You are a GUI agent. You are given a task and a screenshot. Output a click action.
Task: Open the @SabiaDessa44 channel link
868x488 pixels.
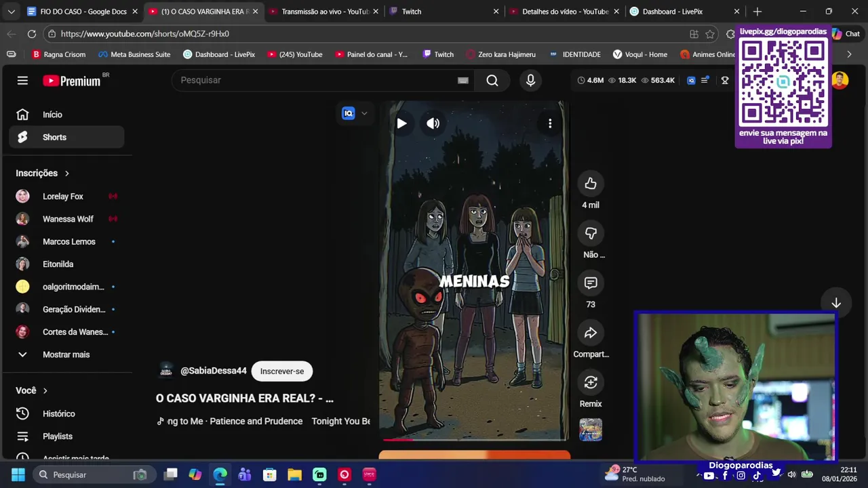[x=214, y=371]
